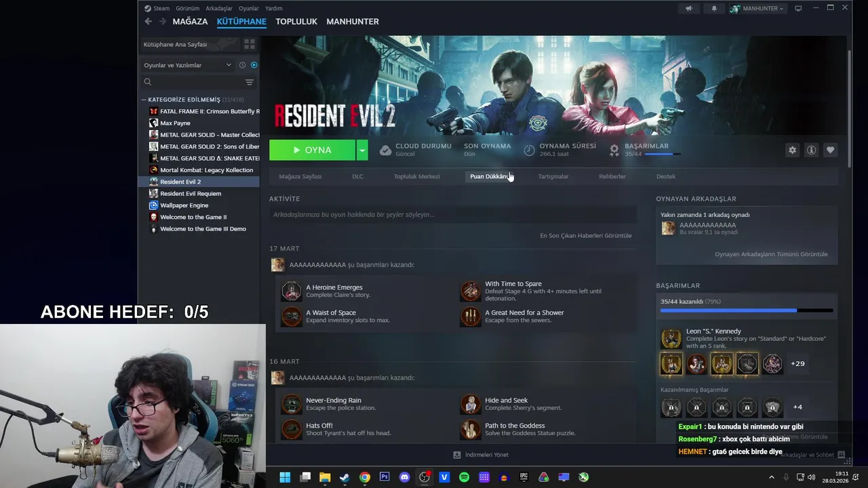Open Photoshop from the taskbar

(x=384, y=477)
